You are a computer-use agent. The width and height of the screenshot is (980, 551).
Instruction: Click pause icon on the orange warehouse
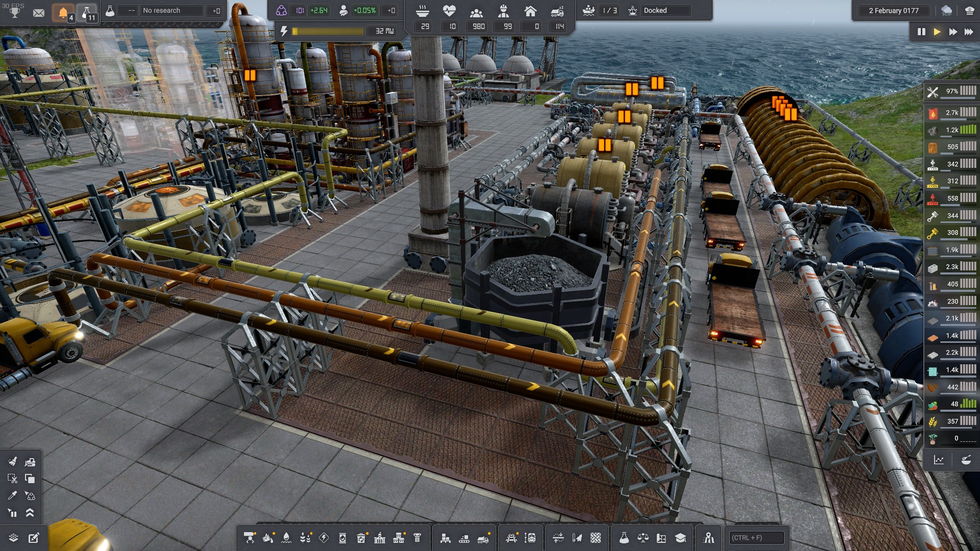click(791, 115)
